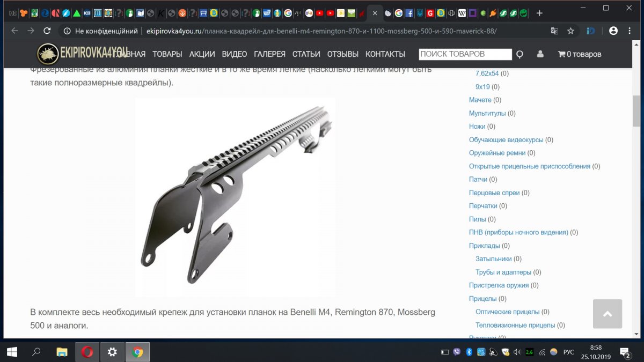
Task: Open Bluetooth tray icon
Action: [469, 352]
